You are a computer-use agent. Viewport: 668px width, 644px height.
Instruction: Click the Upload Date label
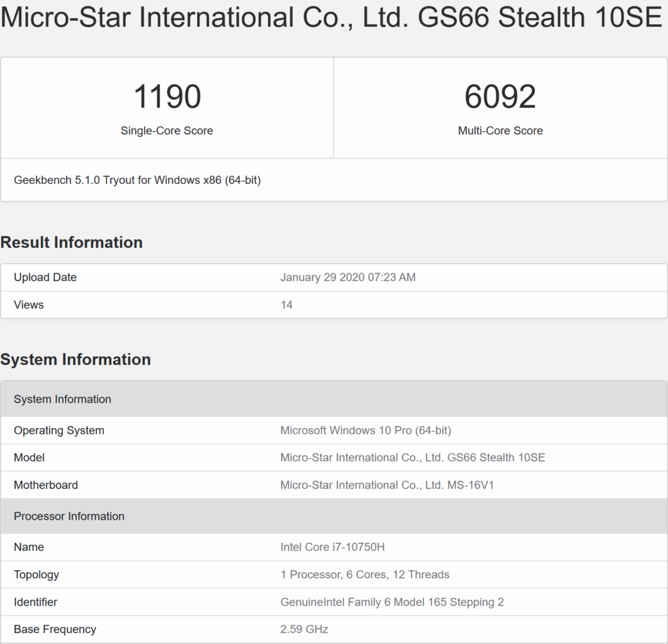[x=45, y=277]
